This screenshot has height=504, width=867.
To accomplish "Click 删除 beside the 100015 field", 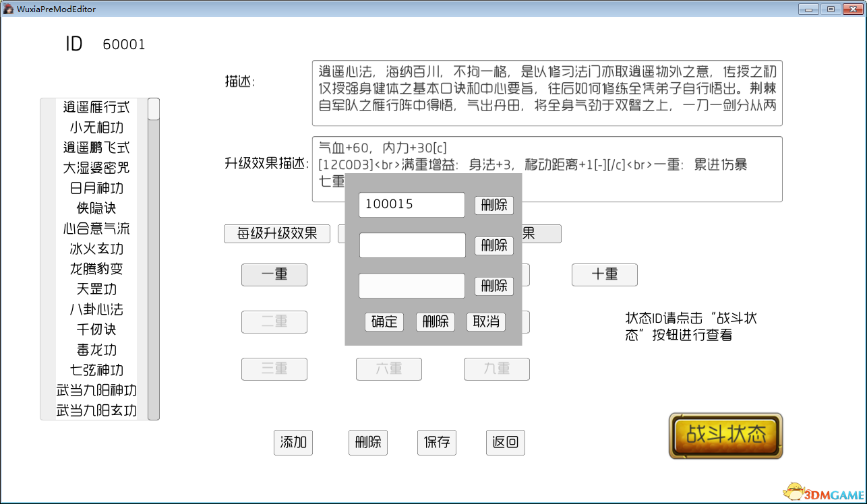I will coord(494,205).
